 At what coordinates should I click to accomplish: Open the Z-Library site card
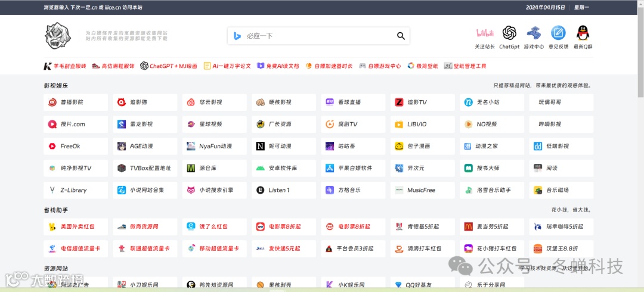point(76,190)
